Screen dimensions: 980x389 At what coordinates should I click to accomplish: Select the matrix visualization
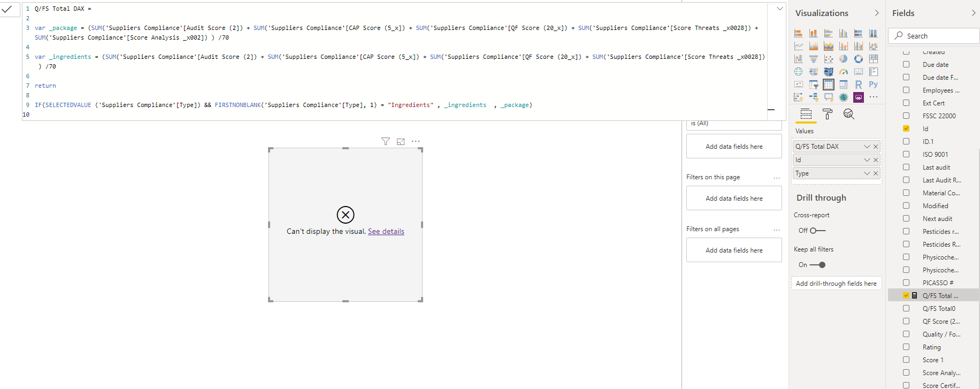coord(843,85)
